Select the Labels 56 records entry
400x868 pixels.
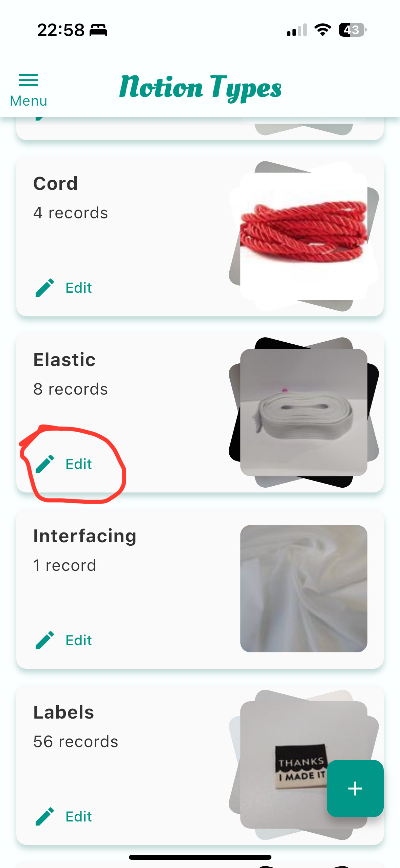coord(76,742)
